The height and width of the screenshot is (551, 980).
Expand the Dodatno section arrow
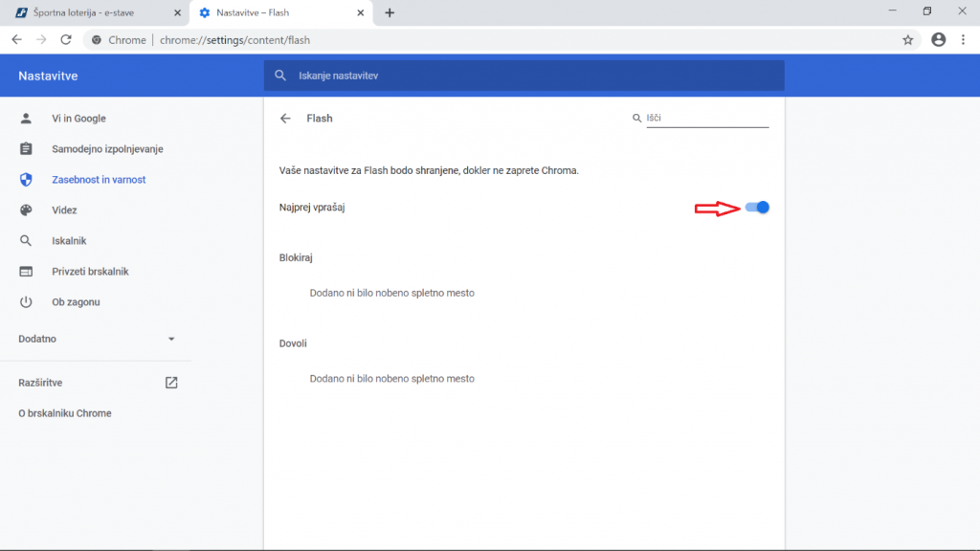[x=171, y=339]
